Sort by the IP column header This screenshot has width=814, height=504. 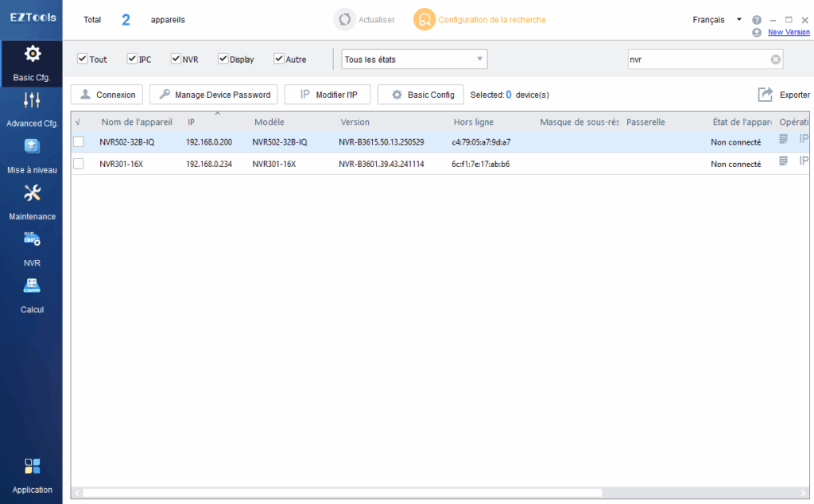click(x=191, y=122)
